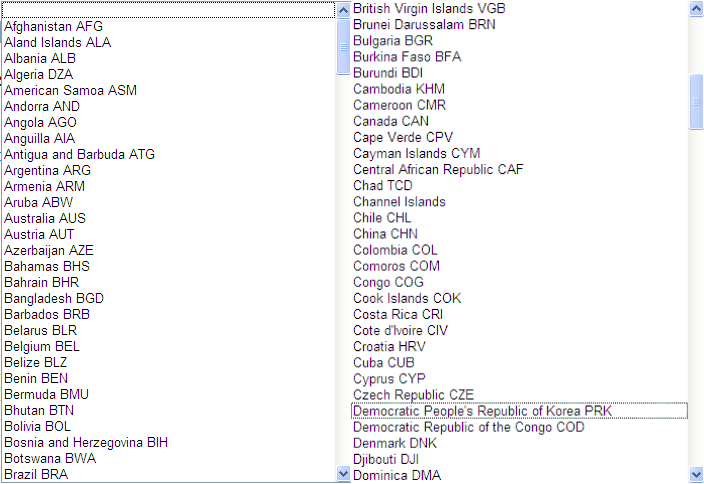Viewport: 704px width, 484px height.
Task: Pick Bermuda BMU
Action: click(x=47, y=395)
